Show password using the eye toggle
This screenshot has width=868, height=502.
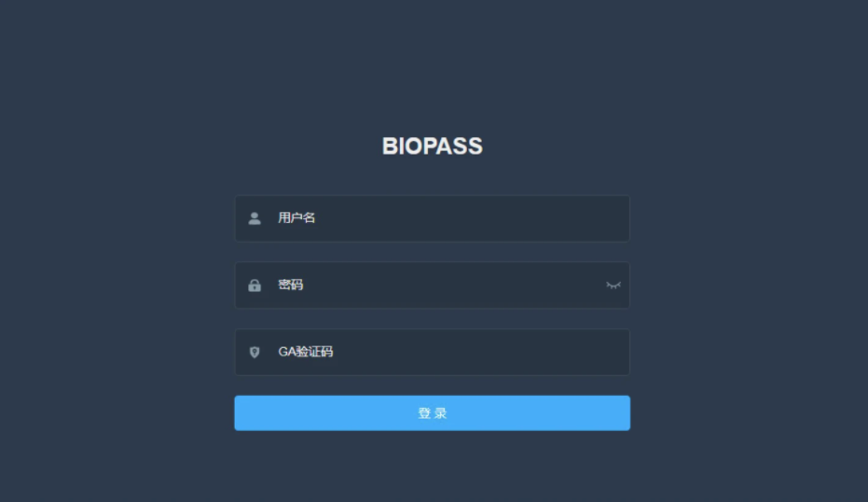tap(613, 286)
